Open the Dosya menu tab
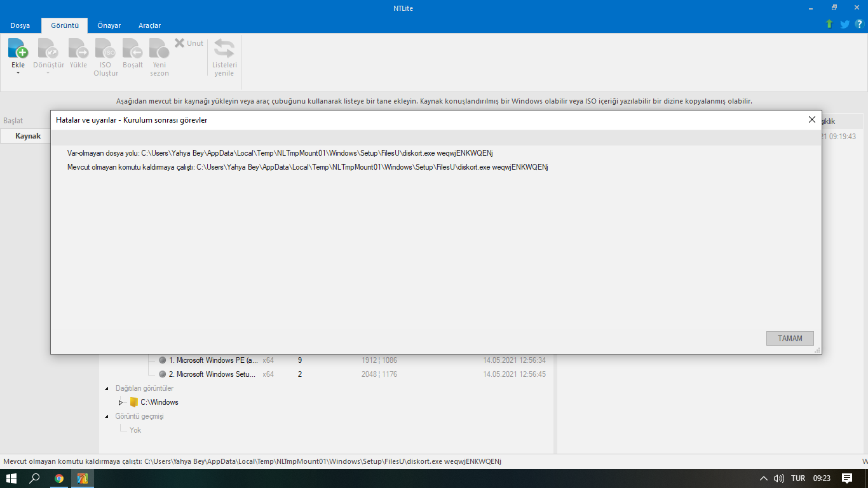Screen dimensions: 868x488 (20, 25)
